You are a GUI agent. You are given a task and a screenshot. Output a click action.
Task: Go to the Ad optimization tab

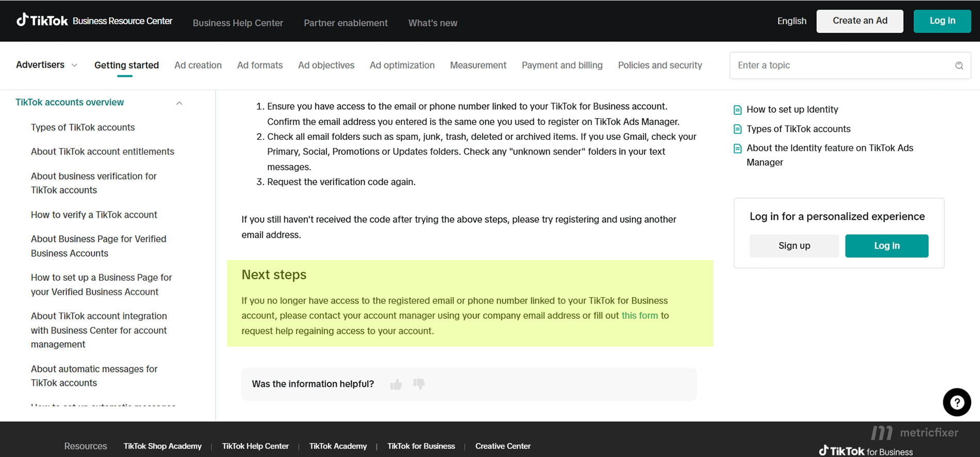point(402,66)
